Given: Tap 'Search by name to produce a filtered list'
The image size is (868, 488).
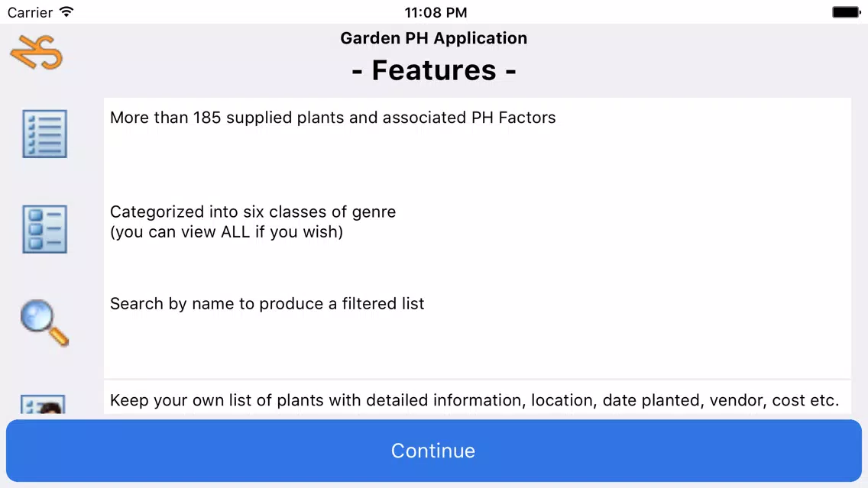Looking at the screenshot, I should tap(267, 303).
